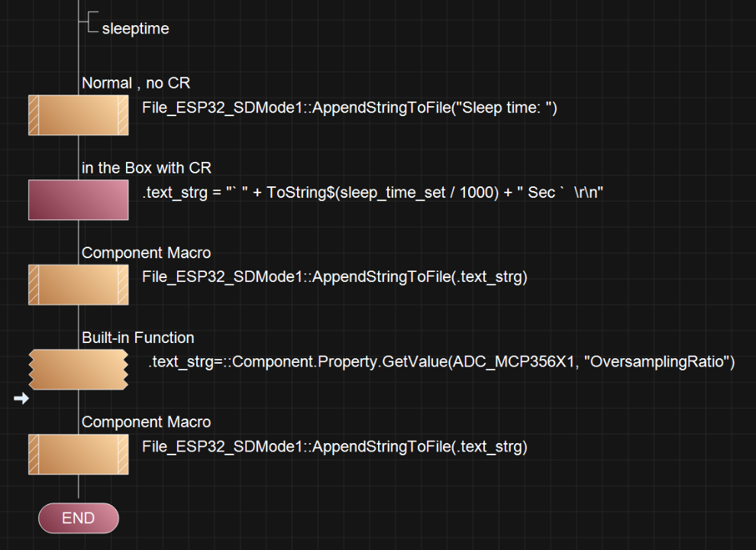
Task: Select the 'Sleep time' component macro block
Action: click(x=79, y=115)
